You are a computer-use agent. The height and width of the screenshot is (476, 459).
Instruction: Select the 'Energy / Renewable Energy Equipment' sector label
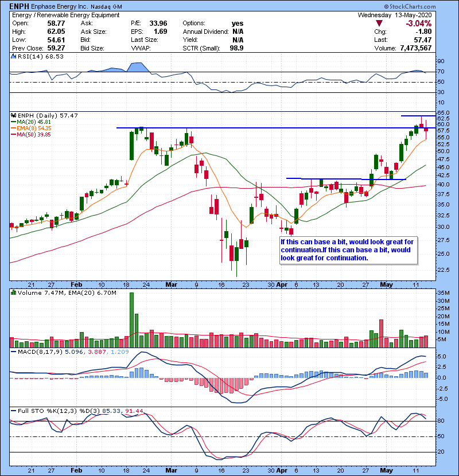click(x=65, y=15)
